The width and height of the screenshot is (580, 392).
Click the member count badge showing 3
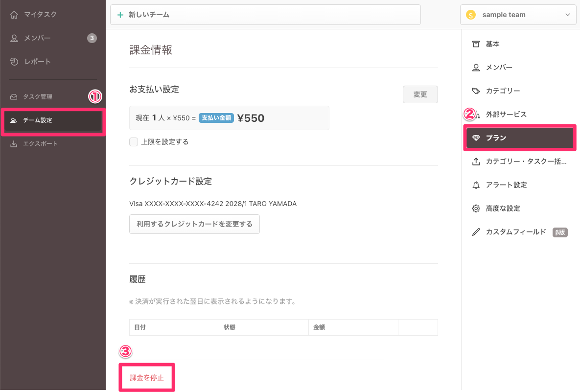(x=92, y=38)
